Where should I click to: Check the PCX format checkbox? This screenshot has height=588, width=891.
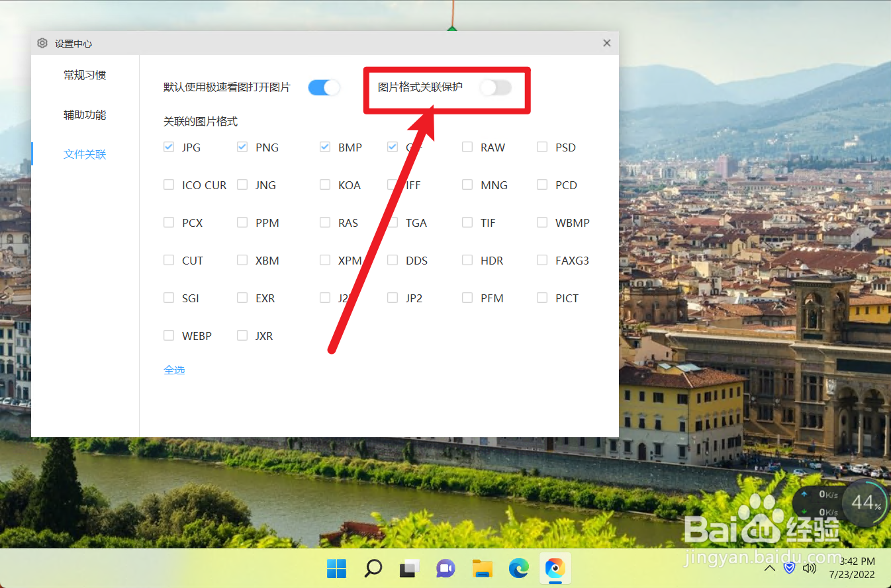(x=169, y=222)
